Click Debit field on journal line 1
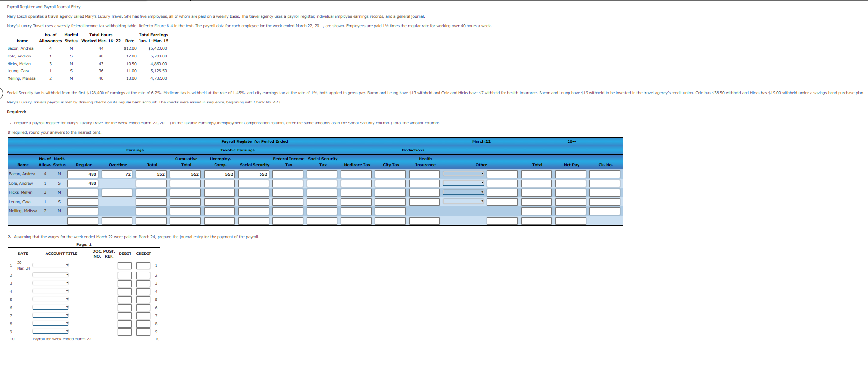This screenshot has width=868, height=366. pos(125,265)
